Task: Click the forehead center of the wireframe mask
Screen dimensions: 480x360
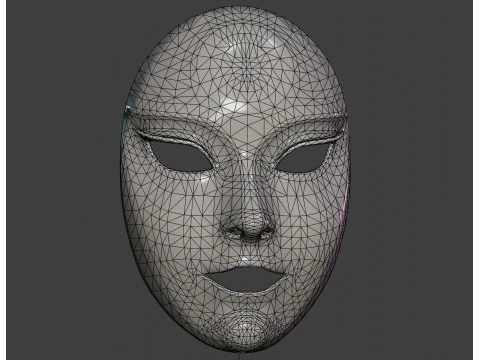Action: pyautogui.click(x=247, y=68)
